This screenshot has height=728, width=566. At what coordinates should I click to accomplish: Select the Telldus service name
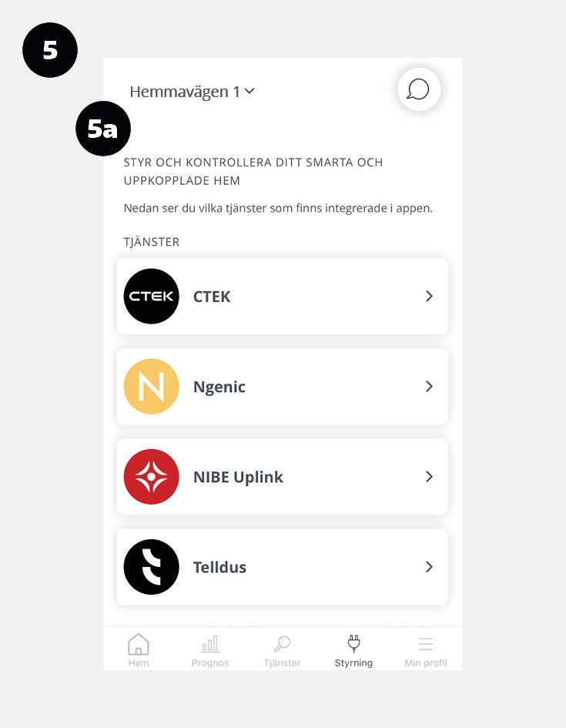tap(219, 567)
